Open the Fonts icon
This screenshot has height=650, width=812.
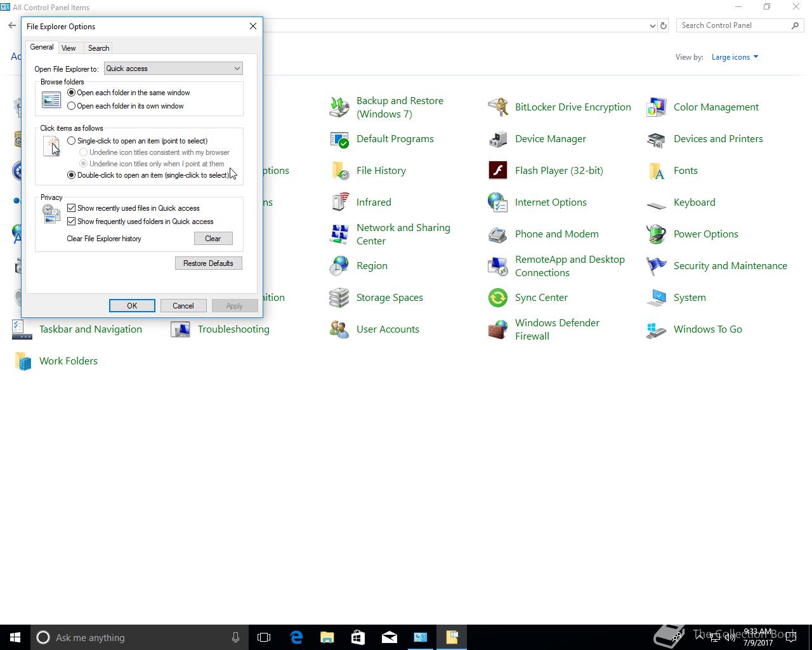657,171
